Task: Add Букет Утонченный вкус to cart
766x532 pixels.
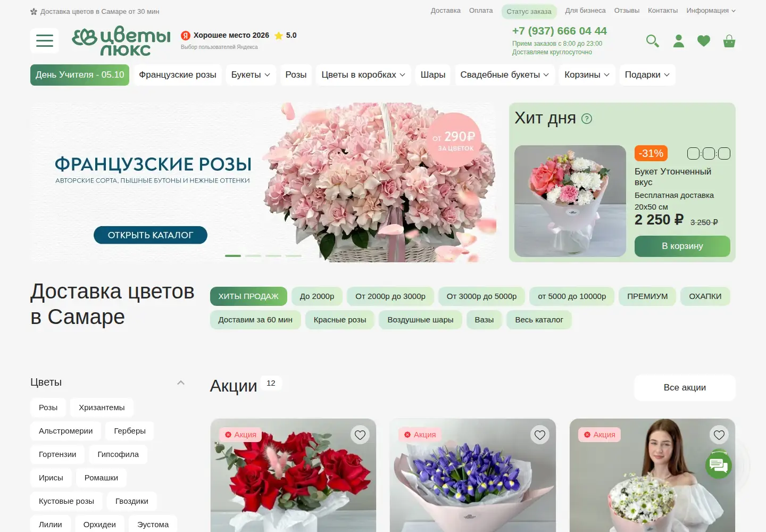Action: tap(682, 246)
